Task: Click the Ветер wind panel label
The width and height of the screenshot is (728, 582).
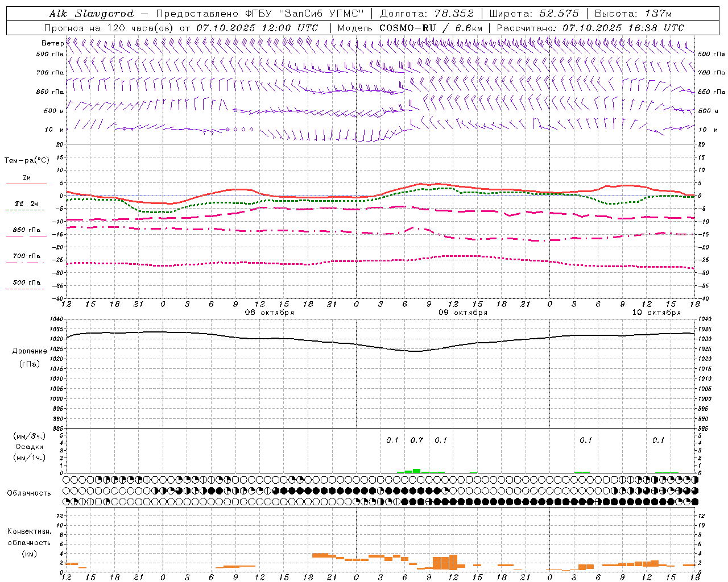Action: tap(52, 43)
